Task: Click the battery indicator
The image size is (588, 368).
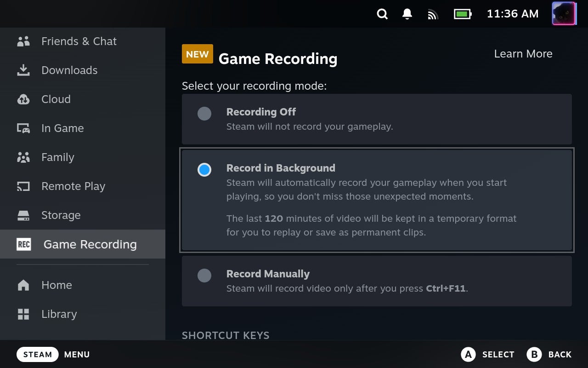Action: [x=463, y=14]
